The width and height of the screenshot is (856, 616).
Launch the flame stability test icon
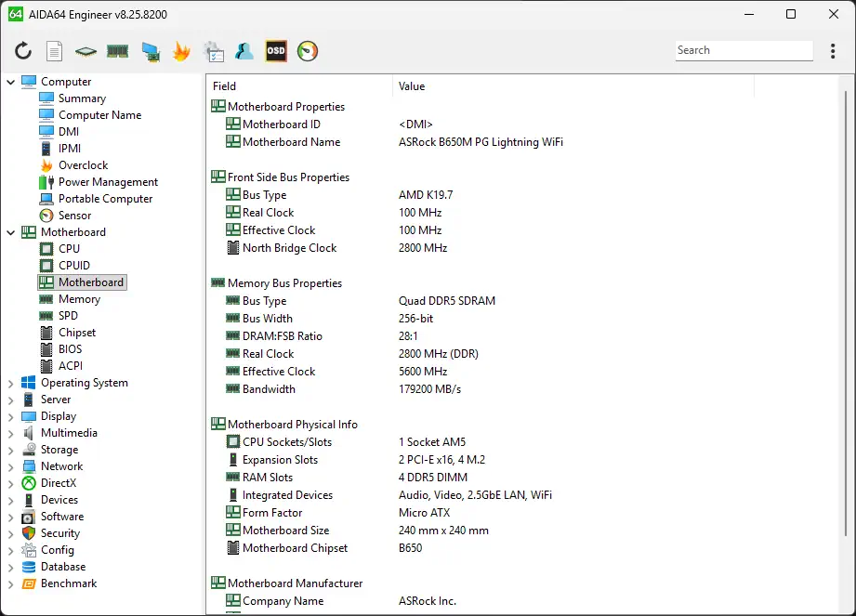[x=181, y=51]
